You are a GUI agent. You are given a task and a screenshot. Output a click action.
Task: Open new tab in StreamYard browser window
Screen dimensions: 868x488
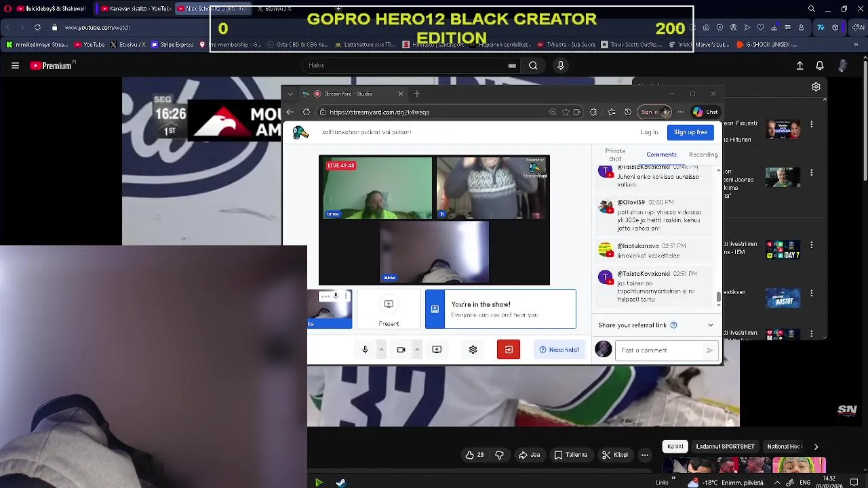click(417, 94)
